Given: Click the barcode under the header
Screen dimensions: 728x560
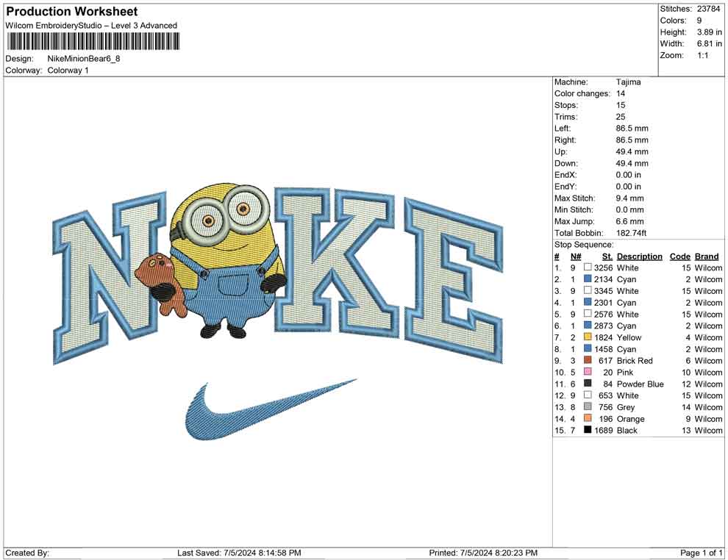Looking at the screenshot, I should pos(93,42).
